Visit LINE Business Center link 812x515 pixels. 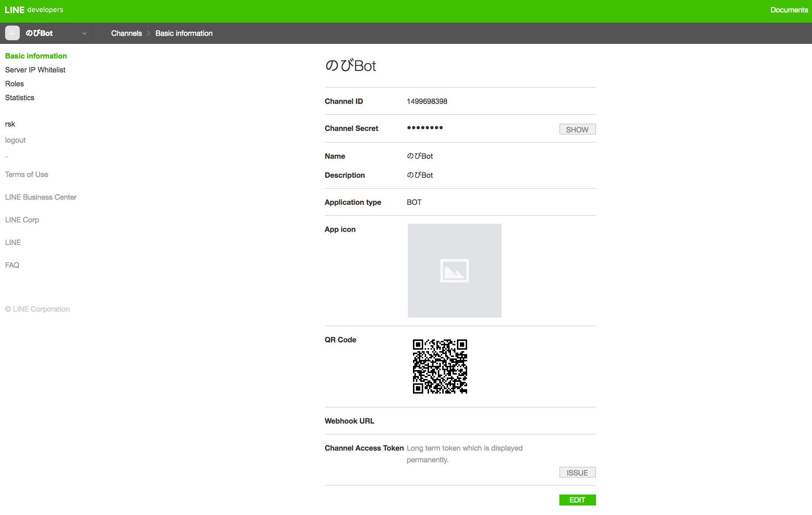click(x=41, y=197)
